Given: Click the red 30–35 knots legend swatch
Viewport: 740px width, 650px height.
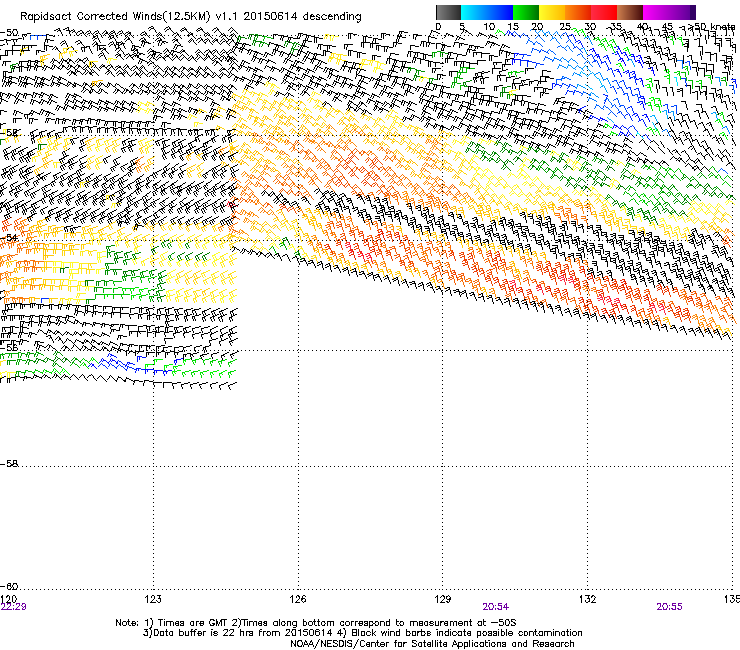Looking at the screenshot, I should (x=604, y=12).
